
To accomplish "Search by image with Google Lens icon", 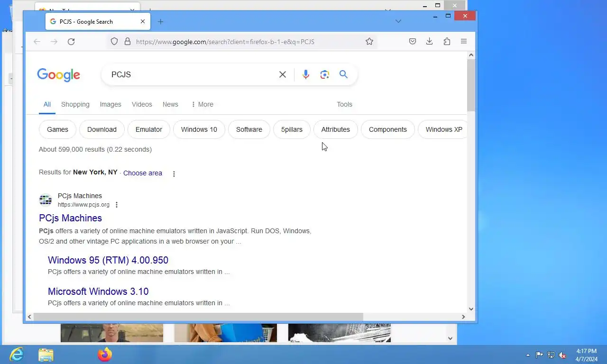I will (x=324, y=74).
